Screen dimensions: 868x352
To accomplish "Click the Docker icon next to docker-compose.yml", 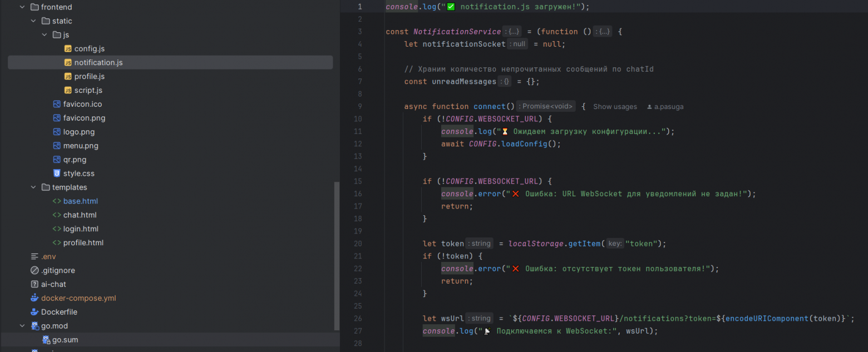I will (34, 298).
